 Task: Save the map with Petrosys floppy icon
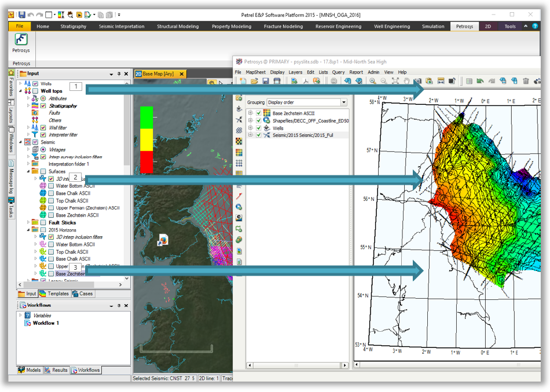[266, 81]
